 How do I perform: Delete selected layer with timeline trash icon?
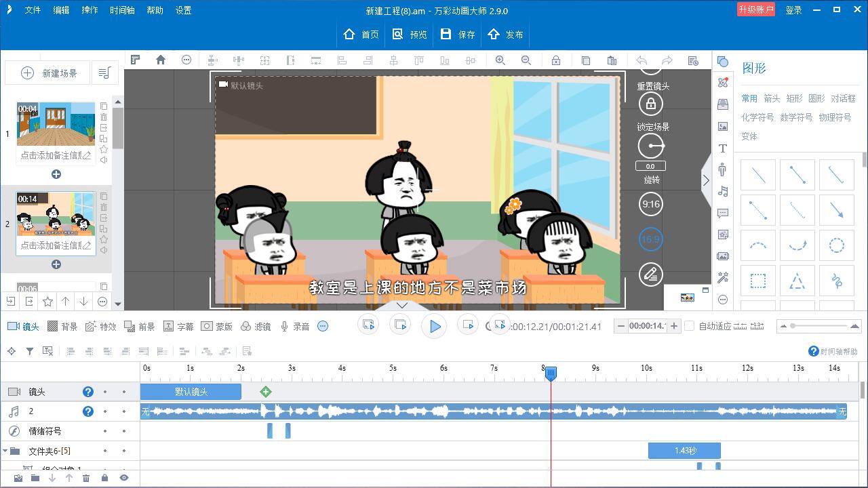tap(86, 479)
